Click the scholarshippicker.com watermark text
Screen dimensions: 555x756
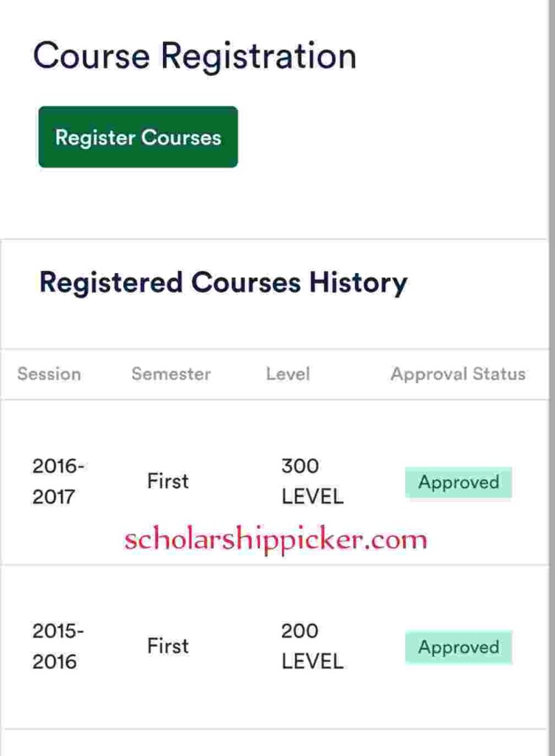coord(275,540)
